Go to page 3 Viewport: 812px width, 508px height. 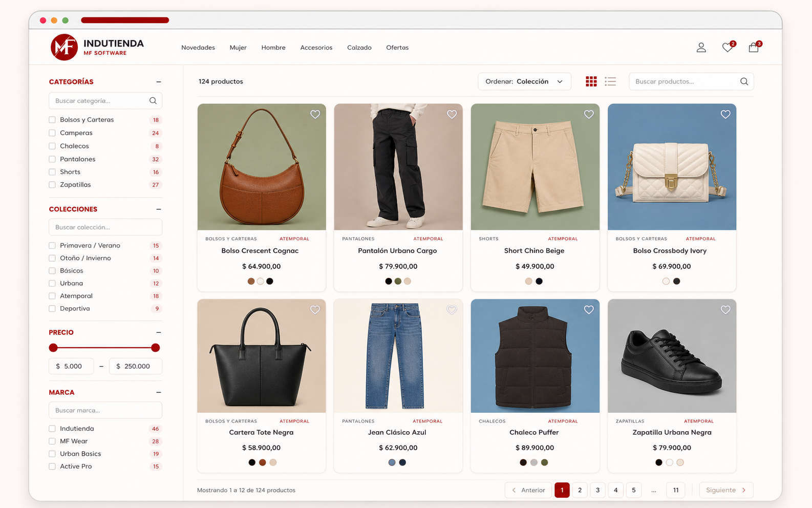coord(597,490)
